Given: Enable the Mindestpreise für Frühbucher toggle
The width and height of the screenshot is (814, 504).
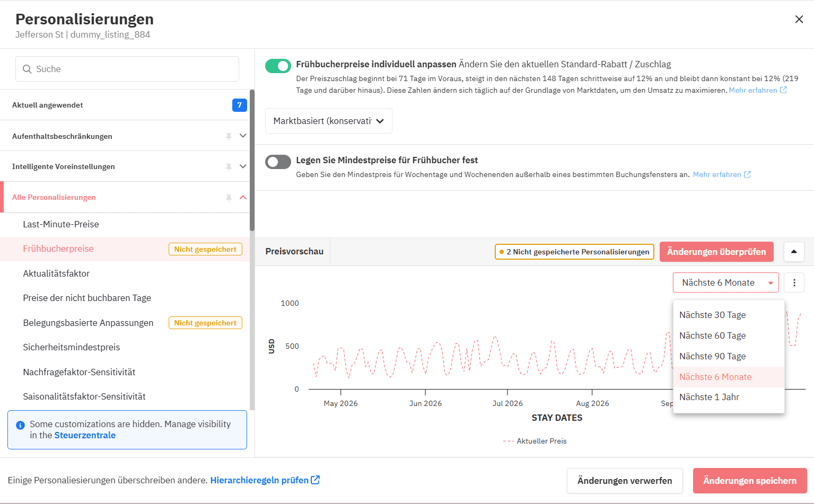Looking at the screenshot, I should (x=278, y=162).
